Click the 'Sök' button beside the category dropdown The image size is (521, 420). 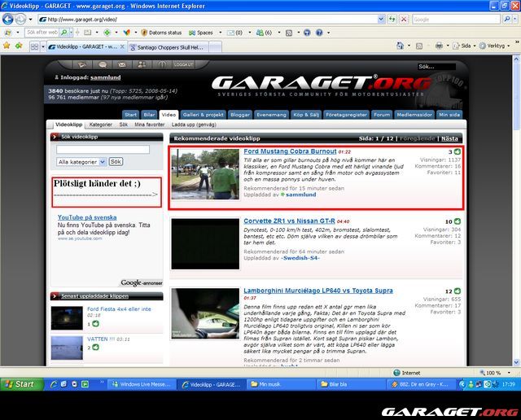(116, 161)
